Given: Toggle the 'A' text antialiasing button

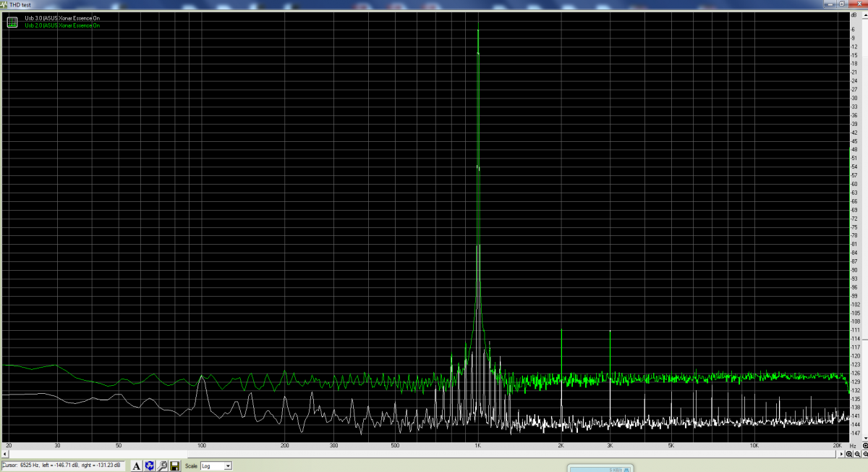Looking at the screenshot, I should pos(137,465).
